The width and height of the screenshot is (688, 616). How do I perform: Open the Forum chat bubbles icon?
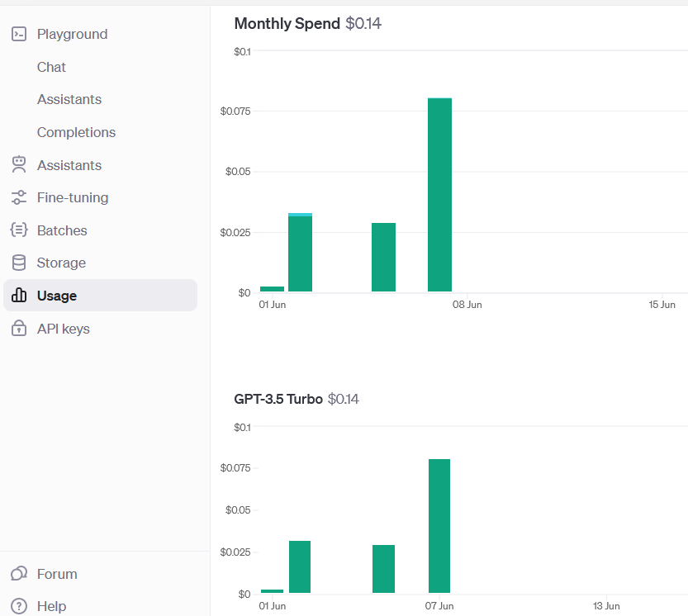click(19, 573)
